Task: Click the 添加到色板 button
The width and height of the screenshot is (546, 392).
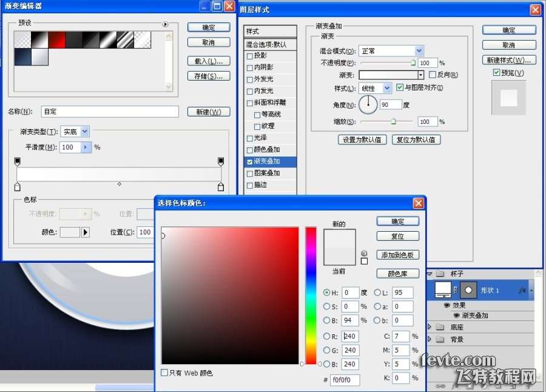Action: (x=397, y=255)
